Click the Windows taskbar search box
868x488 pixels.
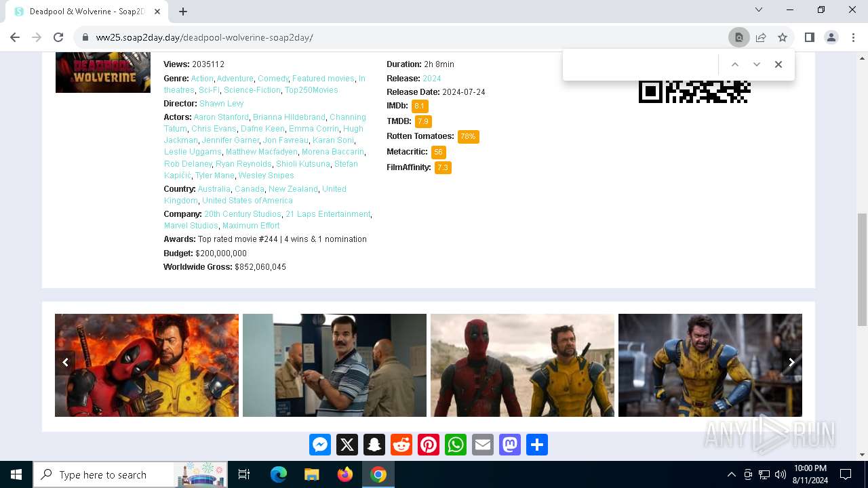(x=130, y=474)
